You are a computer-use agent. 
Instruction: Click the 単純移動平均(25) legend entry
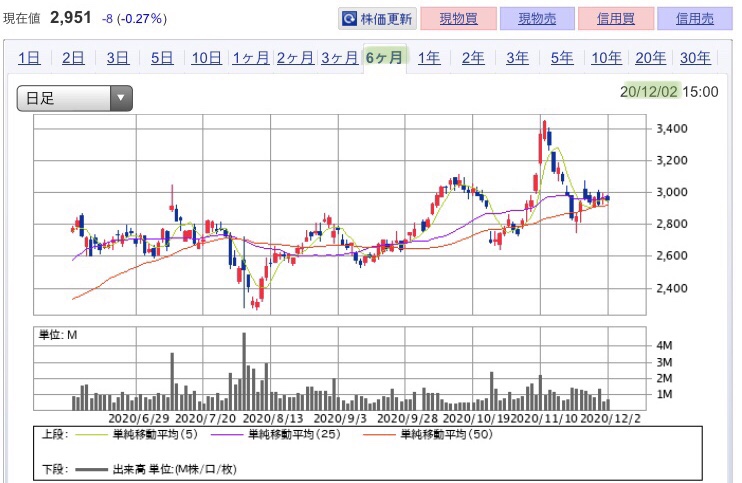pyautogui.click(x=294, y=434)
